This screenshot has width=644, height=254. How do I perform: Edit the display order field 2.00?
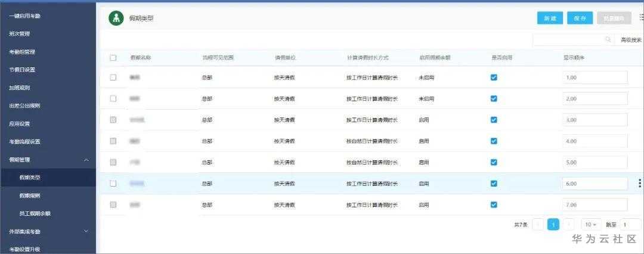click(595, 98)
